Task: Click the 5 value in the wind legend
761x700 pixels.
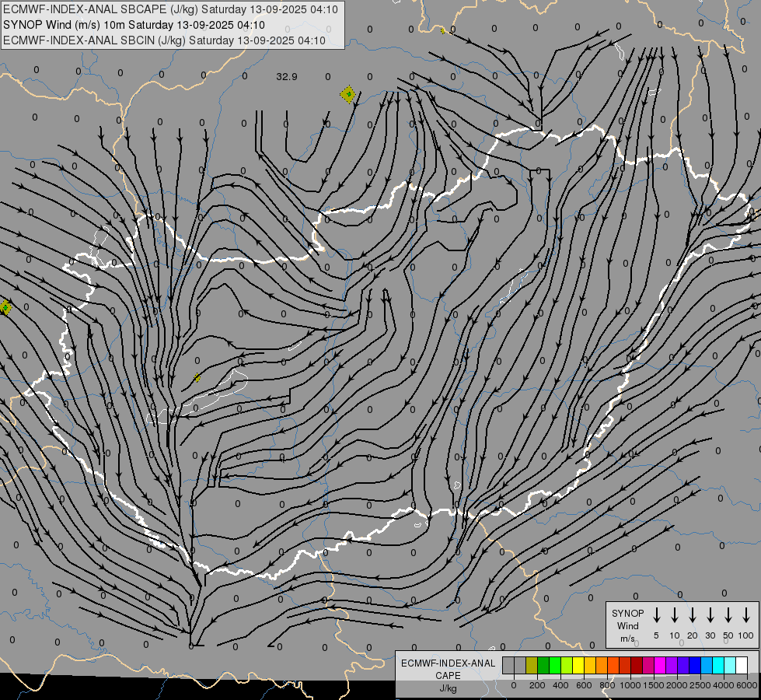Action: tap(656, 635)
